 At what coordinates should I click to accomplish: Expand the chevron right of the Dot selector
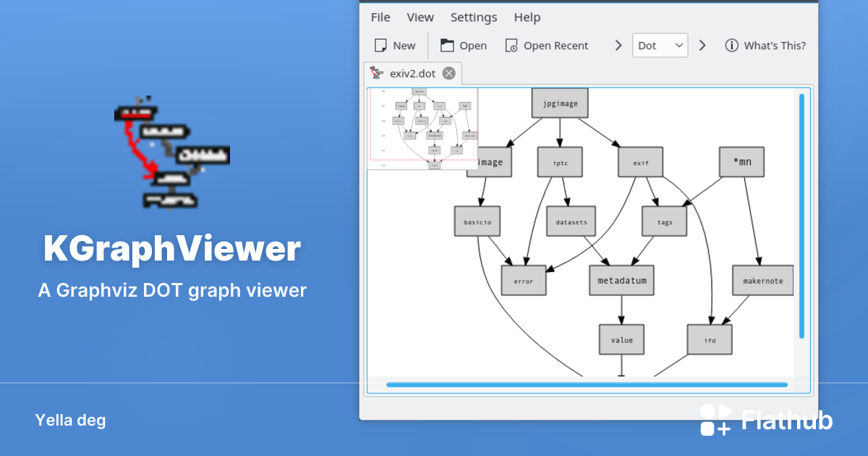(x=702, y=45)
